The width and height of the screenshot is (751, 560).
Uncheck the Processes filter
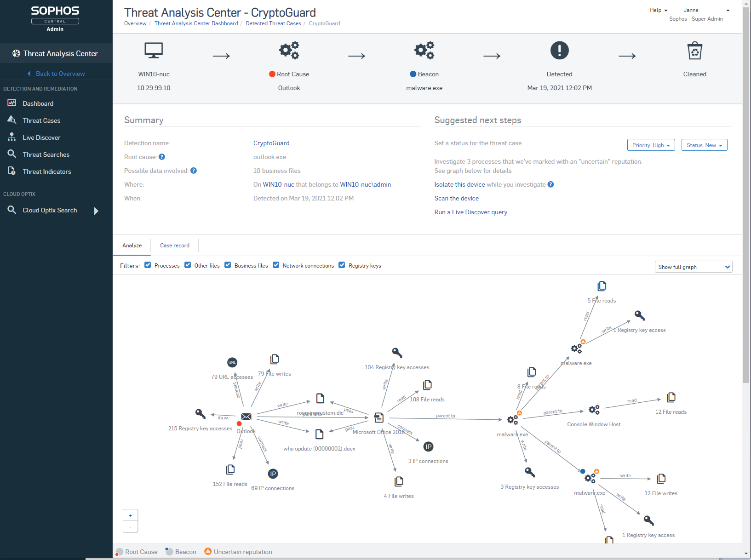point(148,265)
